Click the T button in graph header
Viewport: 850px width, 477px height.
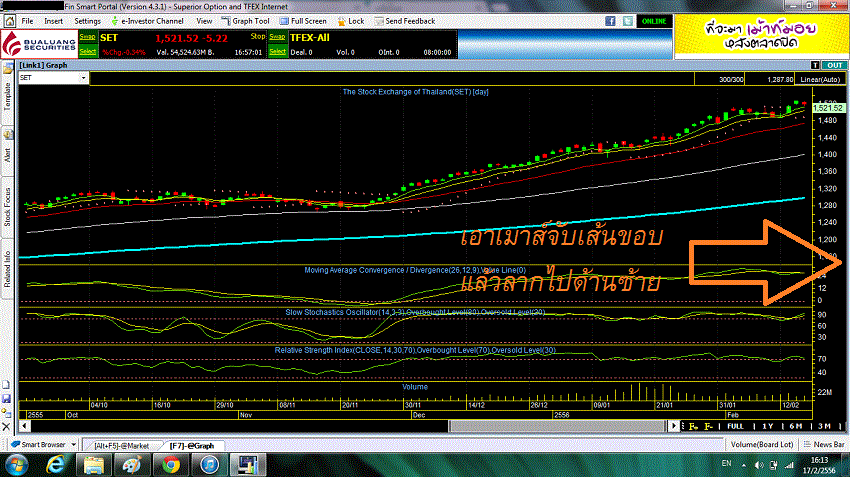click(x=815, y=65)
